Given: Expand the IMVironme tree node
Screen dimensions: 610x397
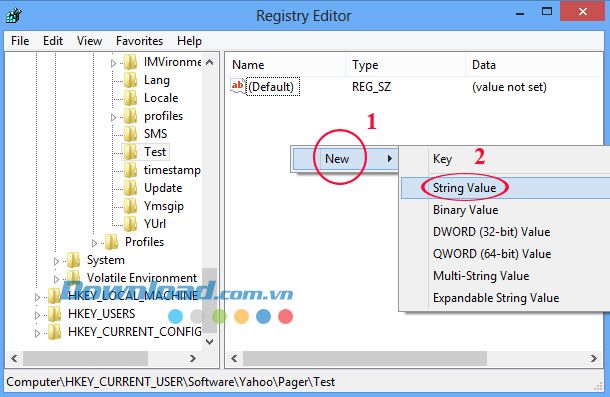Looking at the screenshot, I should (113, 63).
